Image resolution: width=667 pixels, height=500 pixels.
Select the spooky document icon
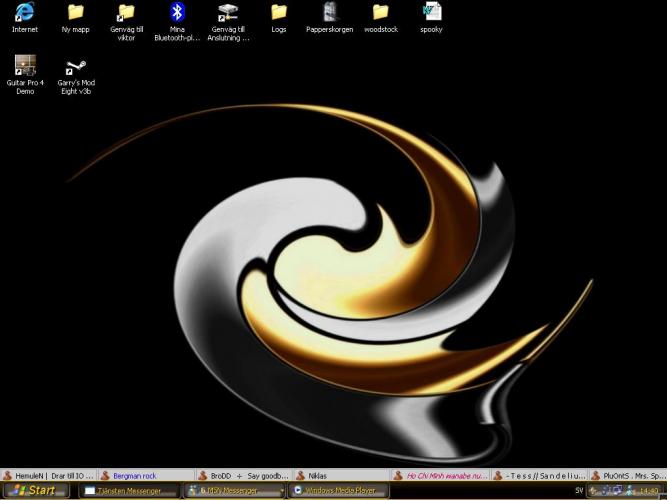point(431,13)
